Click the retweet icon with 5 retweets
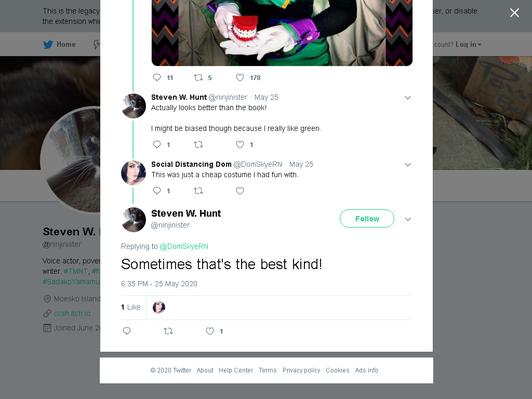Screen dimensions: 532x399 tap(198, 78)
